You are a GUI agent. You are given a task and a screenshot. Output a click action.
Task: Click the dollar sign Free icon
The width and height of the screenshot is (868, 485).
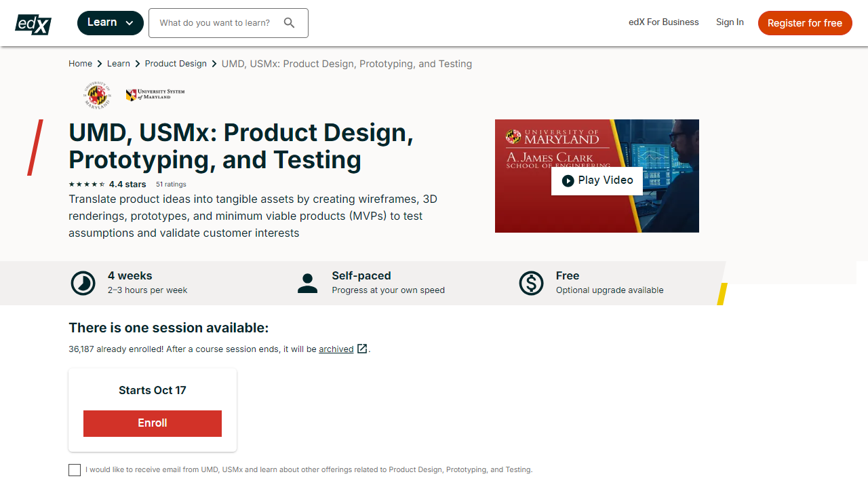click(532, 283)
